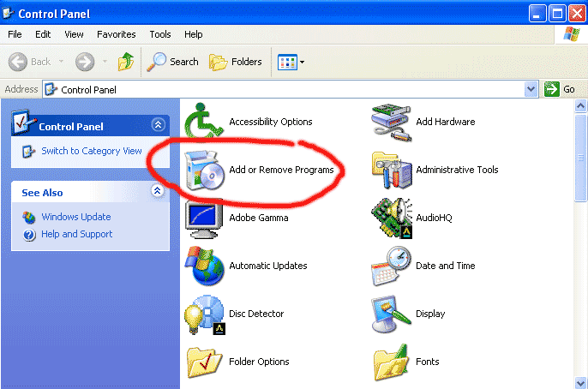Click the Windows Update globe icon
The width and height of the screenshot is (588, 389).
pyautogui.click(x=29, y=218)
